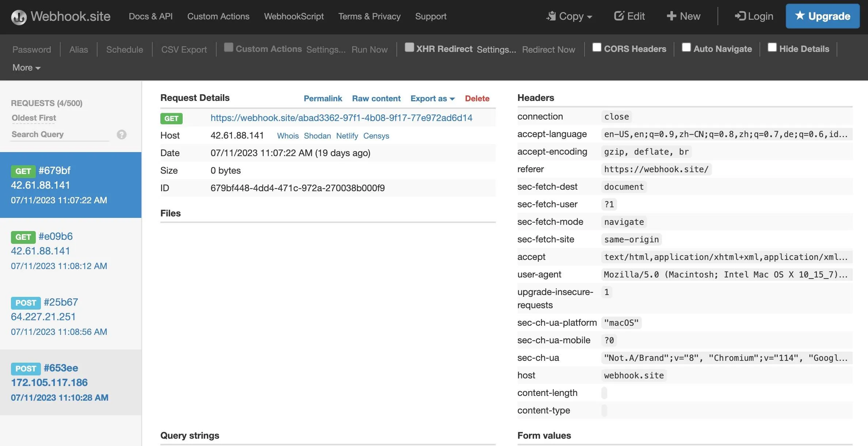Click the Upgrade button
Screen dimensions: 868x446
click(823, 16)
